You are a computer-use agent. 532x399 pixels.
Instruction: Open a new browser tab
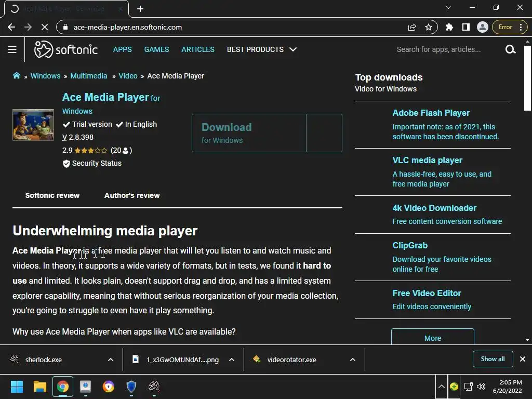(140, 9)
